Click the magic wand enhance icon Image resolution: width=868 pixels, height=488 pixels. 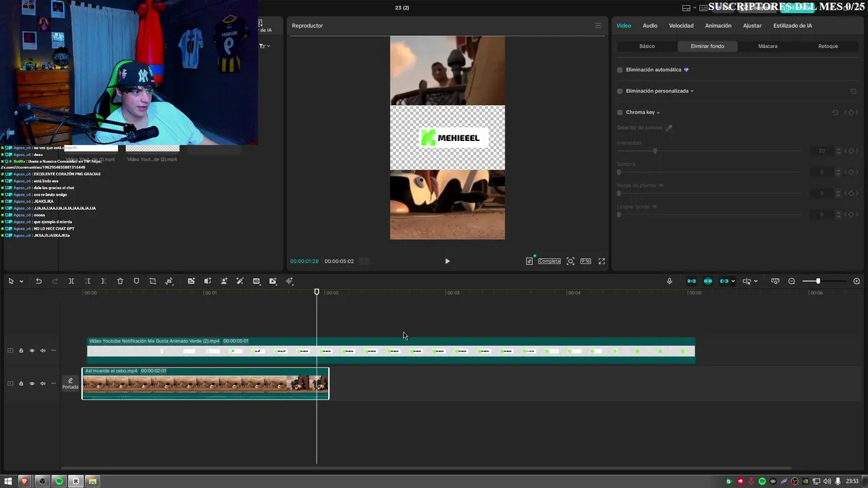(x=240, y=281)
